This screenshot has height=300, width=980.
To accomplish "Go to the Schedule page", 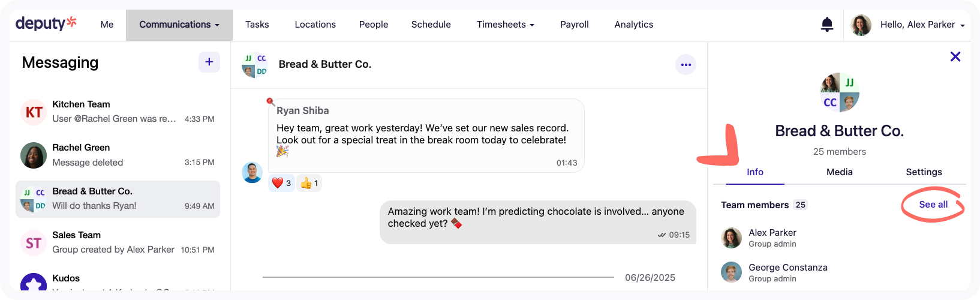I will coord(431,25).
